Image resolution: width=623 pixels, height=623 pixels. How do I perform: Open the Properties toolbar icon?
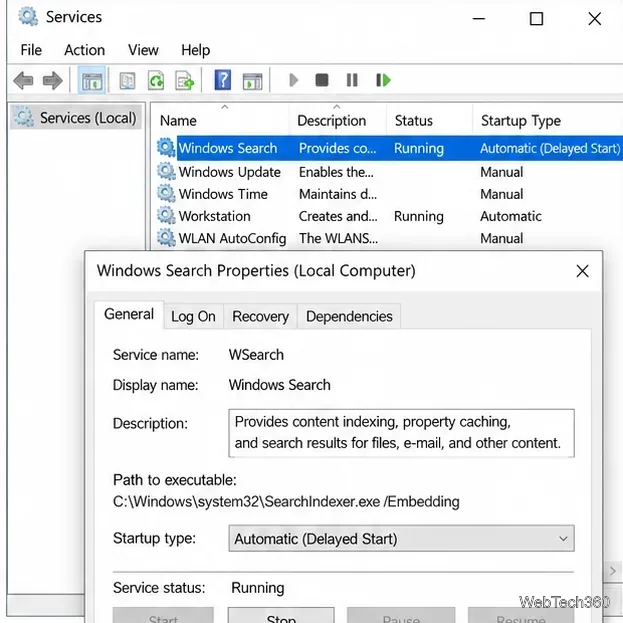click(x=128, y=81)
